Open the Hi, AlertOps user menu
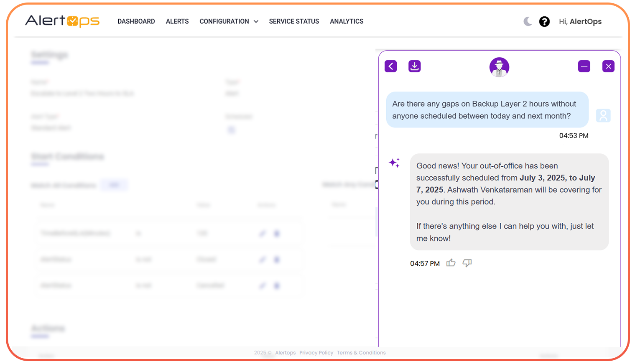The width and height of the screenshot is (635, 364). [580, 21]
